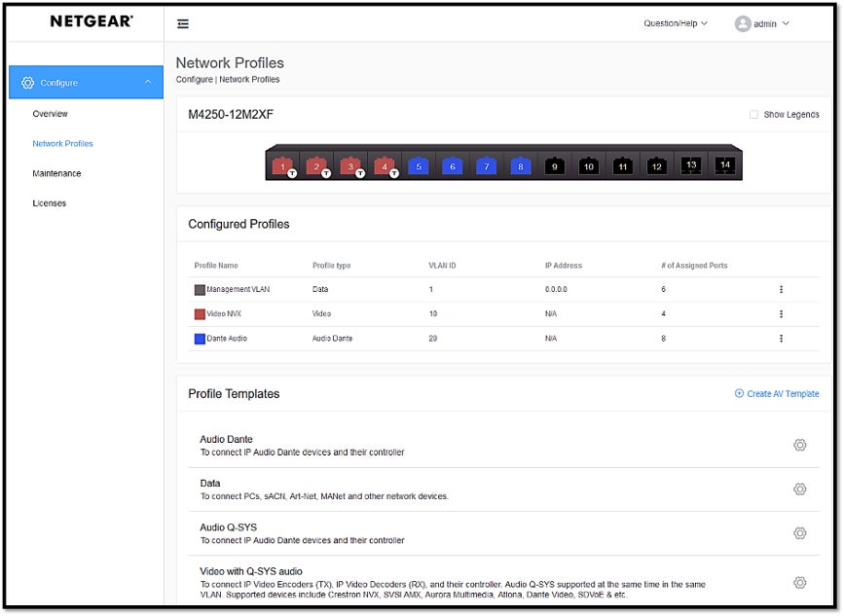The image size is (844, 616).
Task: Select black port 10 on the switch
Action: coord(588,166)
